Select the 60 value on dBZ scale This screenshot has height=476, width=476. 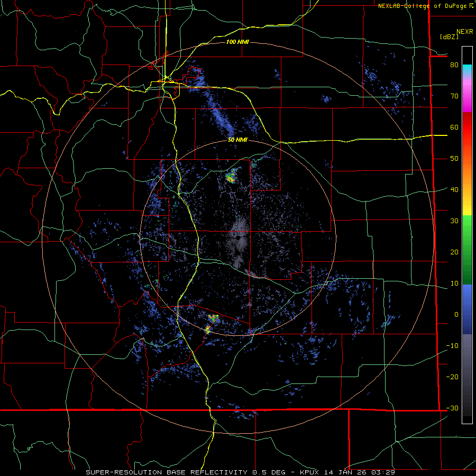click(x=454, y=127)
